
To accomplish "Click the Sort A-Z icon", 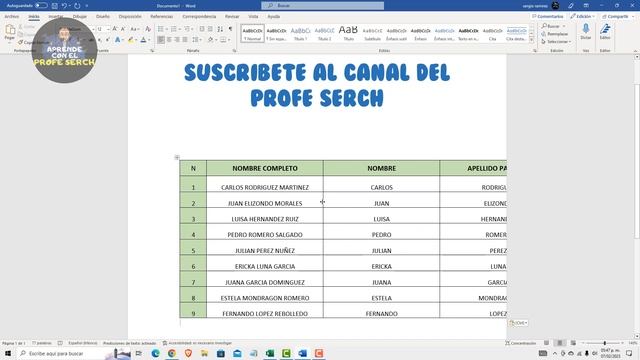I will [220, 29].
